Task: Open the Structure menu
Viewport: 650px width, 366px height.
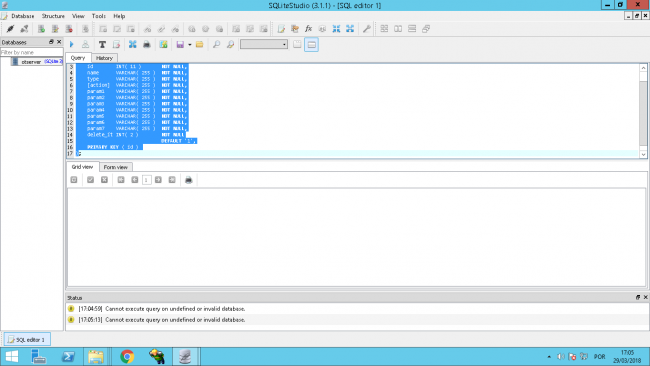Action: click(53, 16)
